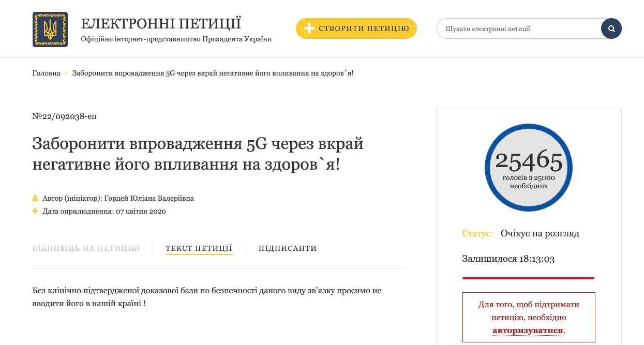The image size is (644, 345).
Task: Click the plus icon in the create petition button
Action: 309,28
